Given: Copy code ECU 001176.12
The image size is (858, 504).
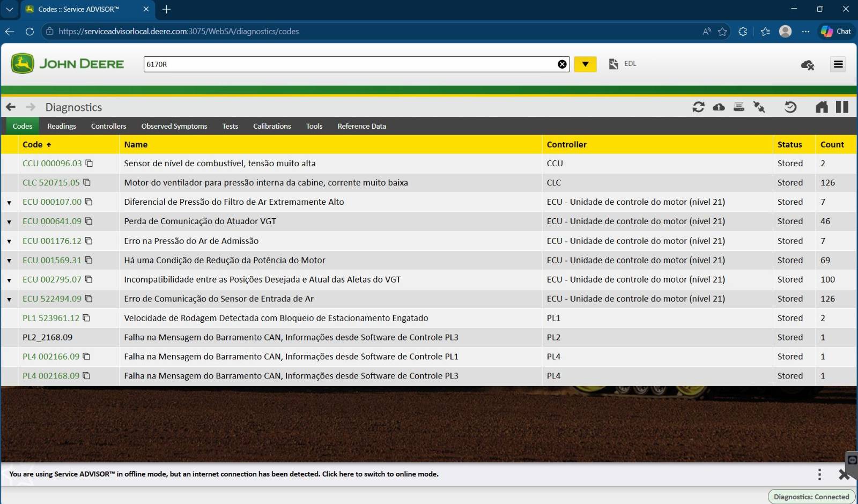Looking at the screenshot, I should pos(89,241).
